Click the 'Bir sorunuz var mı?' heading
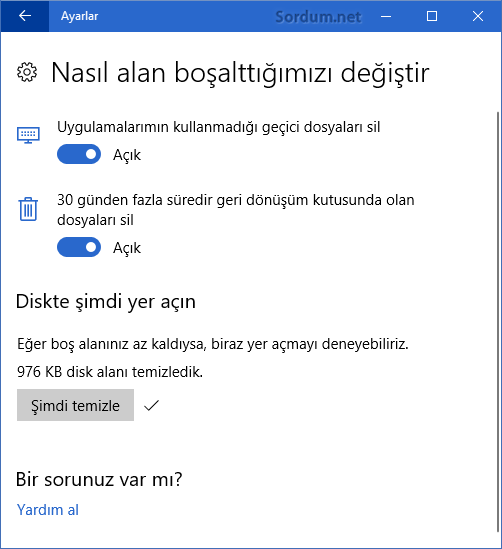The width and height of the screenshot is (502, 549). 99,479
